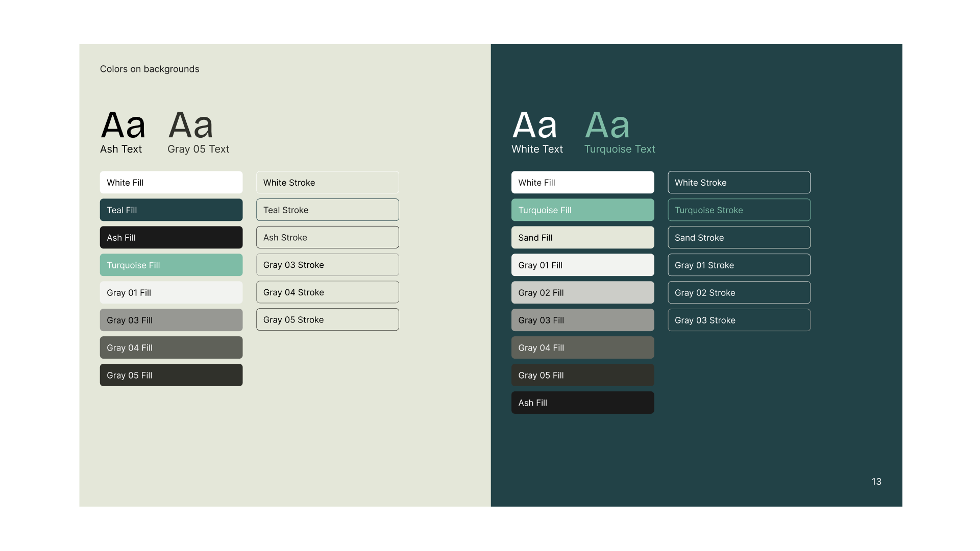Select the Gray 01 Stroke box
Image resolution: width=980 pixels, height=551 pixels.
pos(739,265)
